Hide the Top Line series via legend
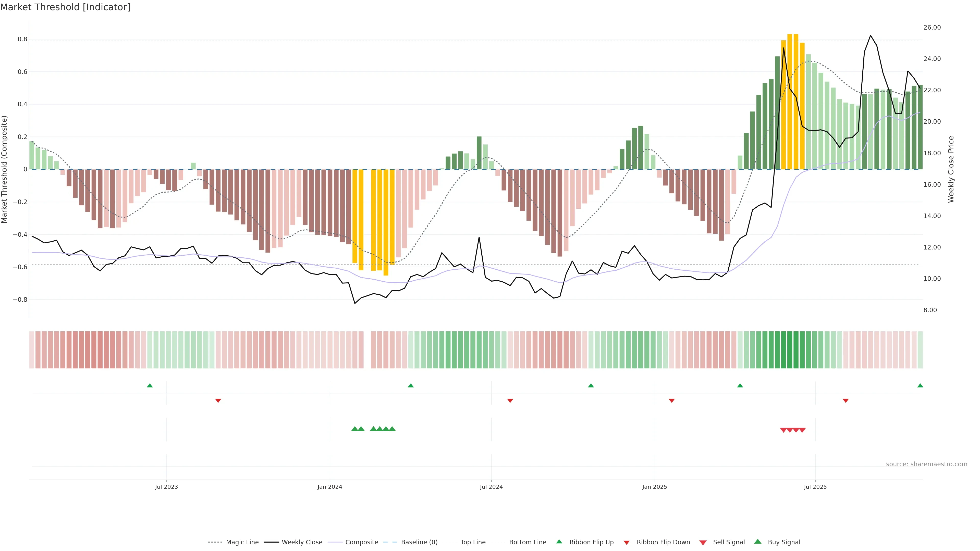 (x=473, y=542)
